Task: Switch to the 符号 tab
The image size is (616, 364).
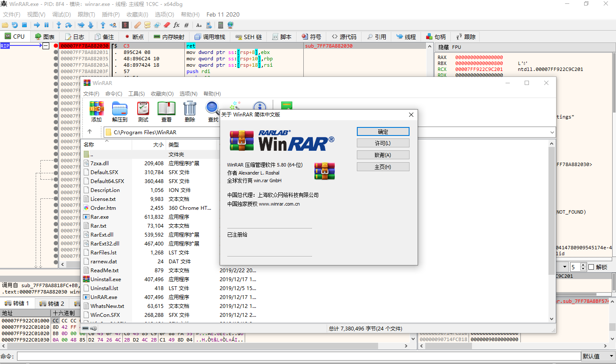Action: pyautogui.click(x=311, y=37)
